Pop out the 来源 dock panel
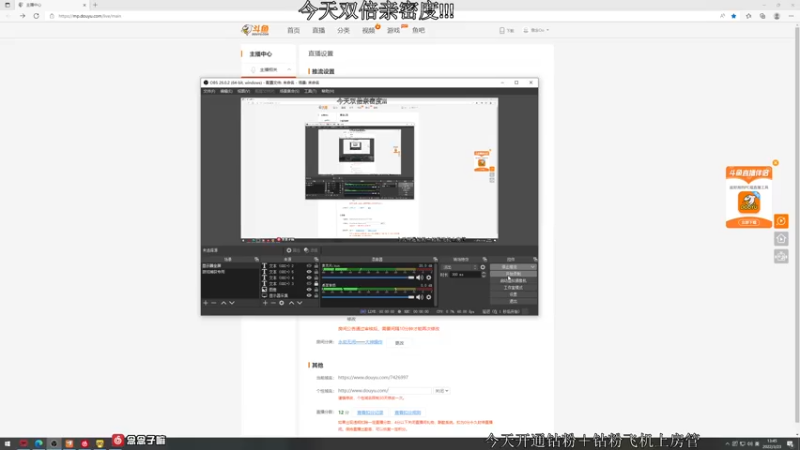 click(x=316, y=259)
